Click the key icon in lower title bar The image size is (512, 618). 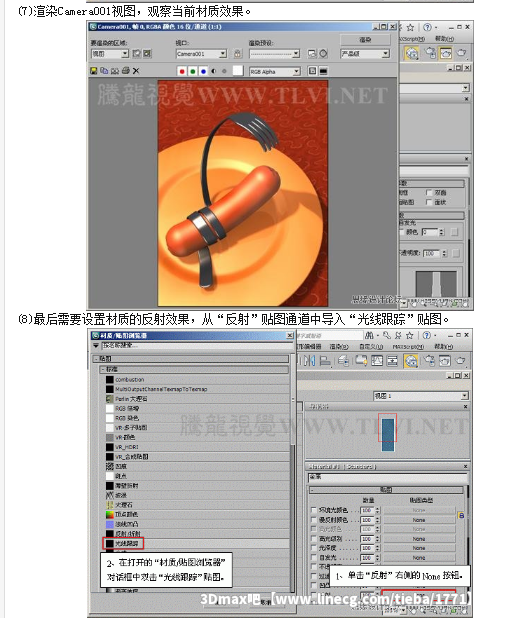point(387,335)
